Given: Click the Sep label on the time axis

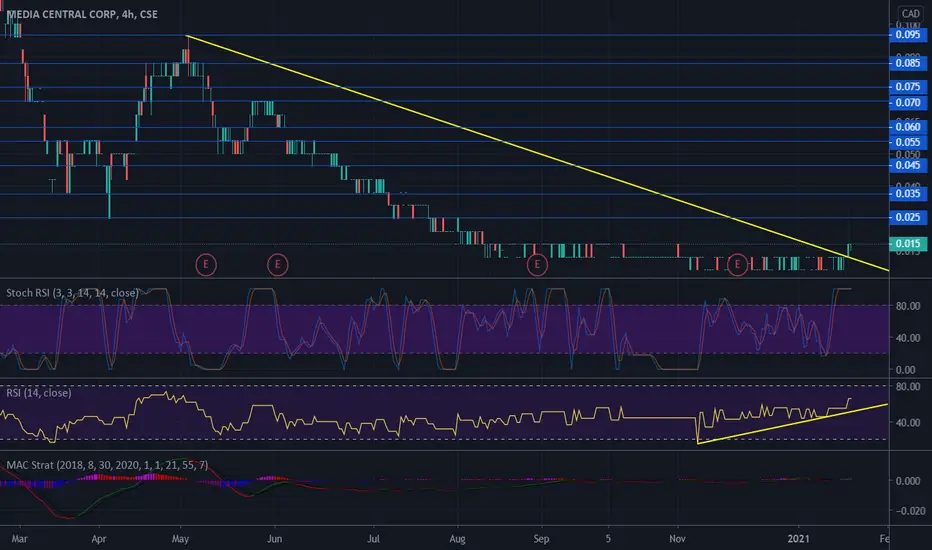Looking at the screenshot, I should [x=541, y=539].
